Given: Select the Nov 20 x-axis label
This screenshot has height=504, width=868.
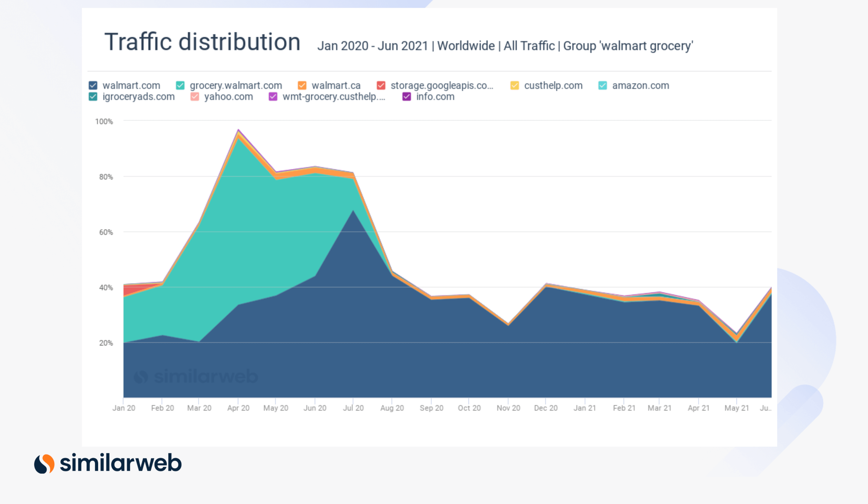Looking at the screenshot, I should pyautogui.click(x=508, y=408).
